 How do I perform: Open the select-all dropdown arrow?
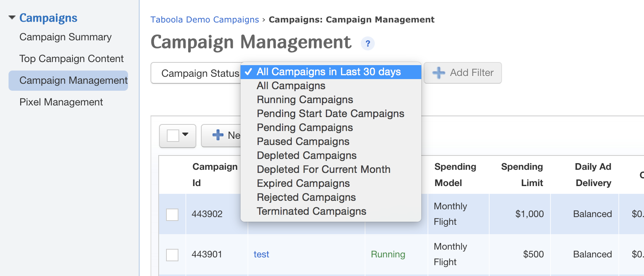[x=185, y=135]
